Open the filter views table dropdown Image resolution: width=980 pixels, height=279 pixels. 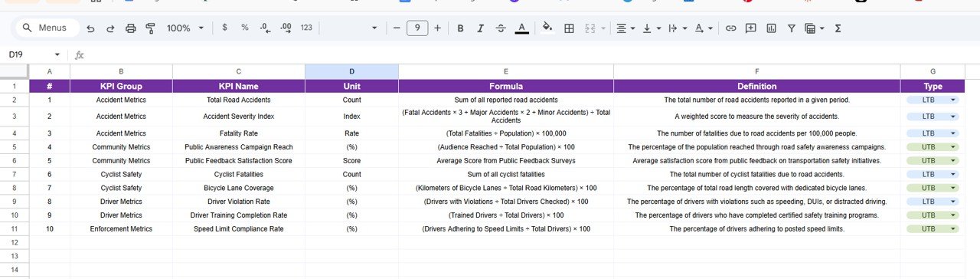pos(814,28)
